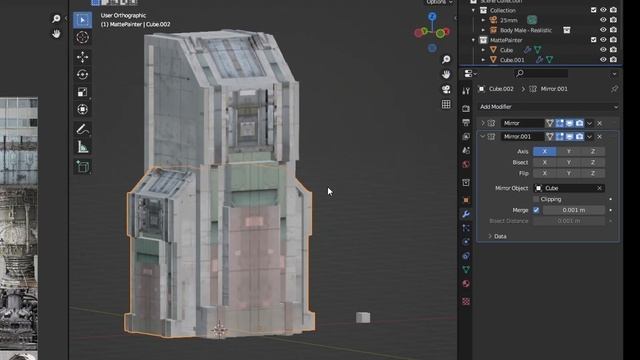Choose the Move tool in toolbar
Viewport: 640px width, 360px height.
tap(82, 57)
